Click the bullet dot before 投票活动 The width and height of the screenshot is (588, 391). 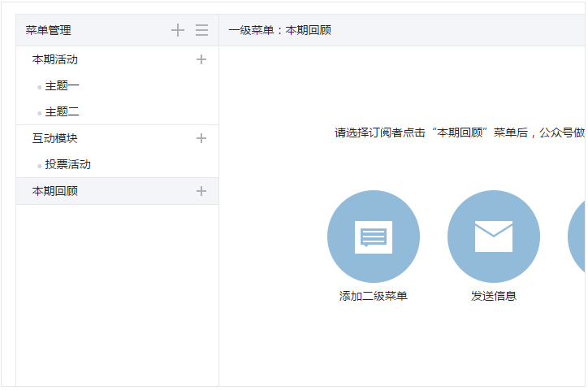(39, 166)
